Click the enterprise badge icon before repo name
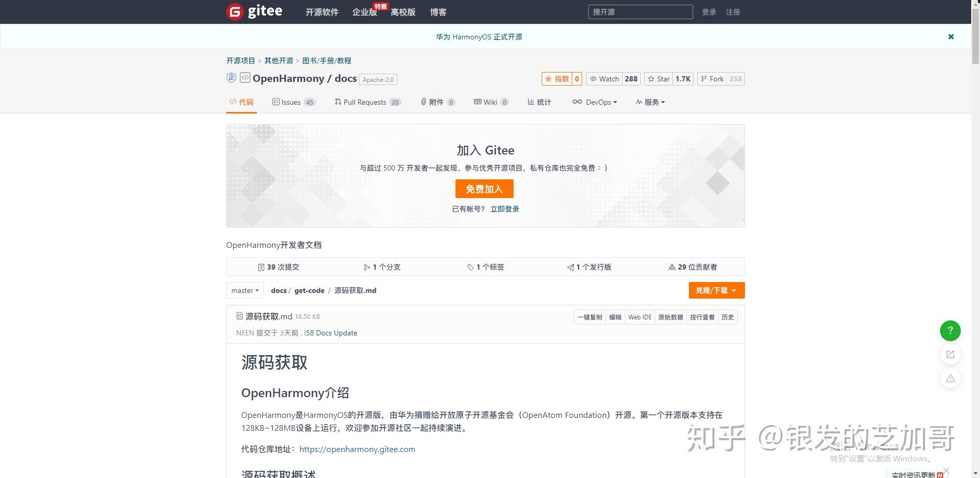The width and height of the screenshot is (980, 478). click(x=231, y=78)
